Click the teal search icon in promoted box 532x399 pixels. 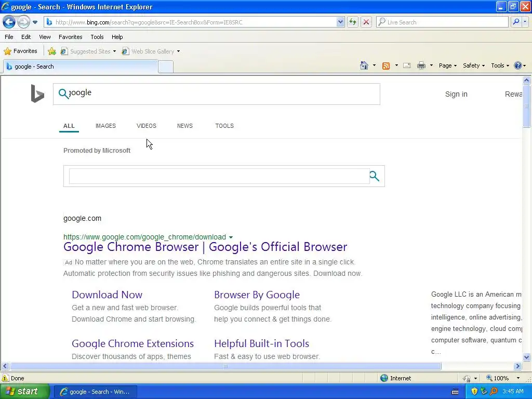(x=374, y=176)
